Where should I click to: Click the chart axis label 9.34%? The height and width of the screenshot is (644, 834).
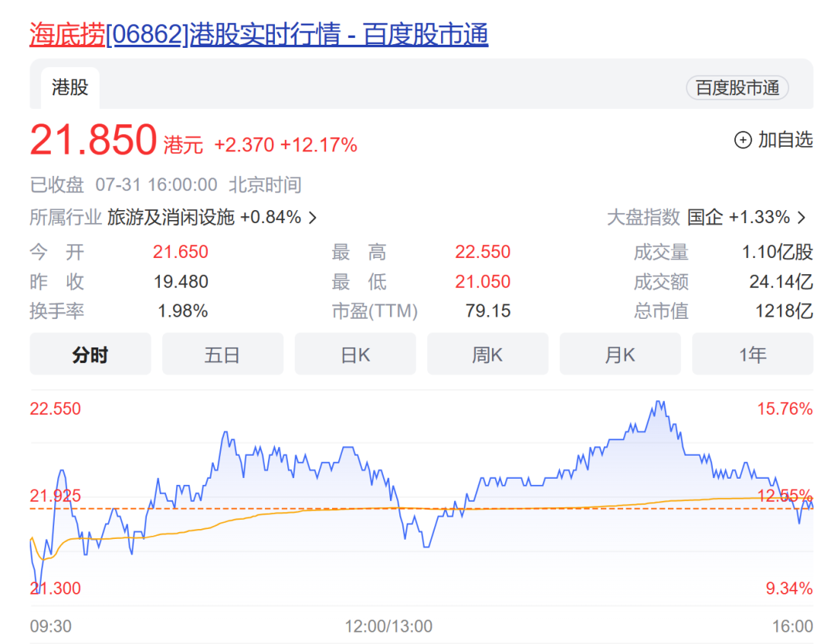[x=788, y=588]
